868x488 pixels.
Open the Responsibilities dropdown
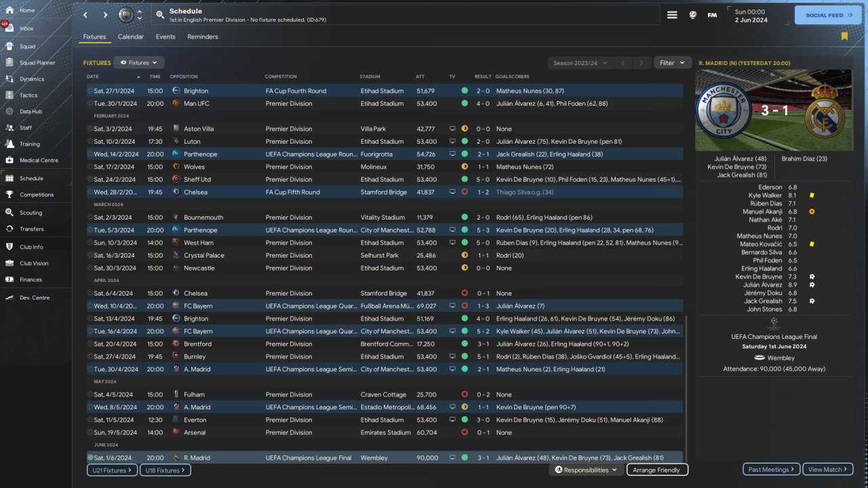coord(586,470)
